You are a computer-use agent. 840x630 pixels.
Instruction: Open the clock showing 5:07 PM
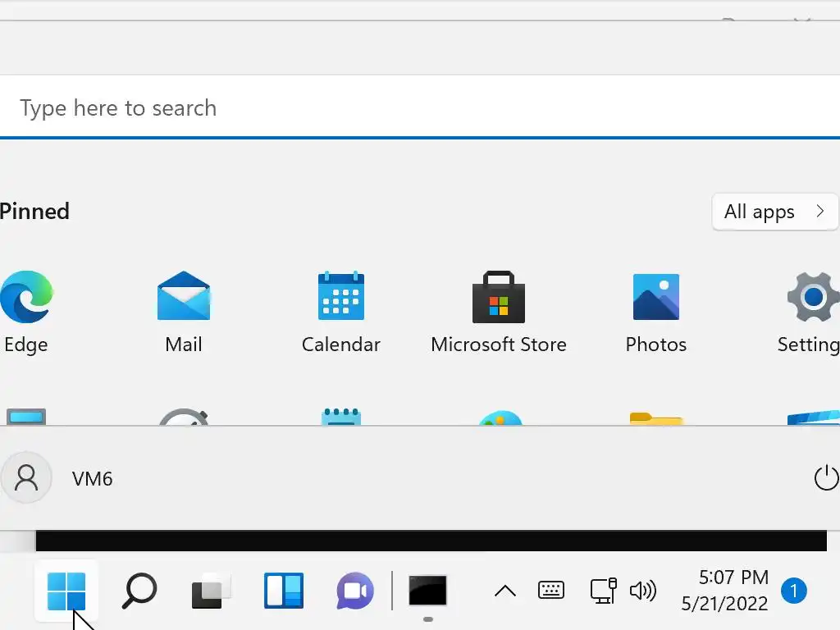(x=725, y=591)
